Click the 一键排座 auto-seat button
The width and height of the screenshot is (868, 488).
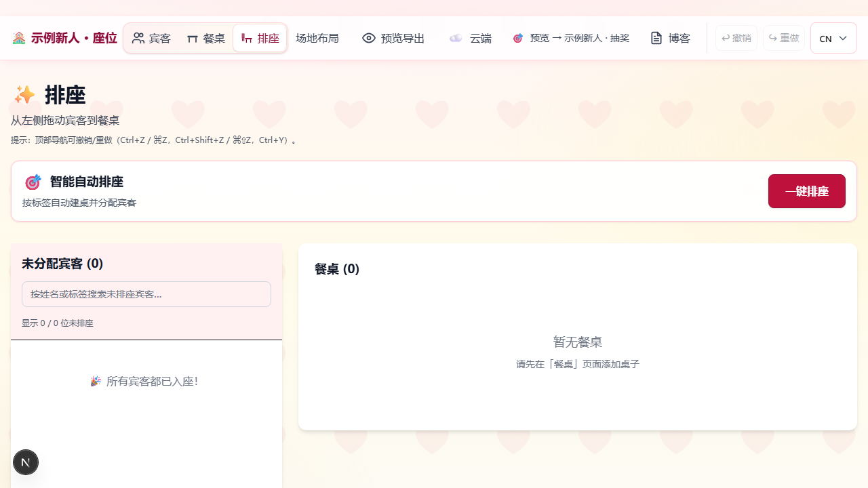click(x=806, y=191)
